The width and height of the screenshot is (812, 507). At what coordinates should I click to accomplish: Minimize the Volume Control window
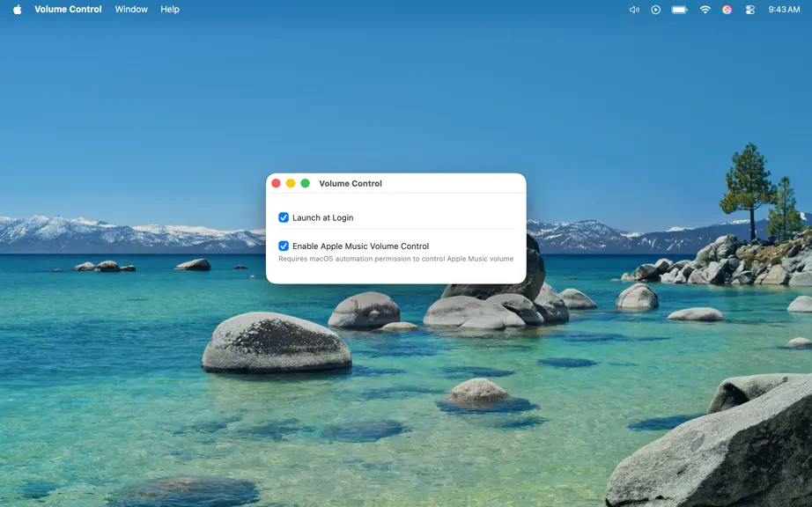click(291, 183)
